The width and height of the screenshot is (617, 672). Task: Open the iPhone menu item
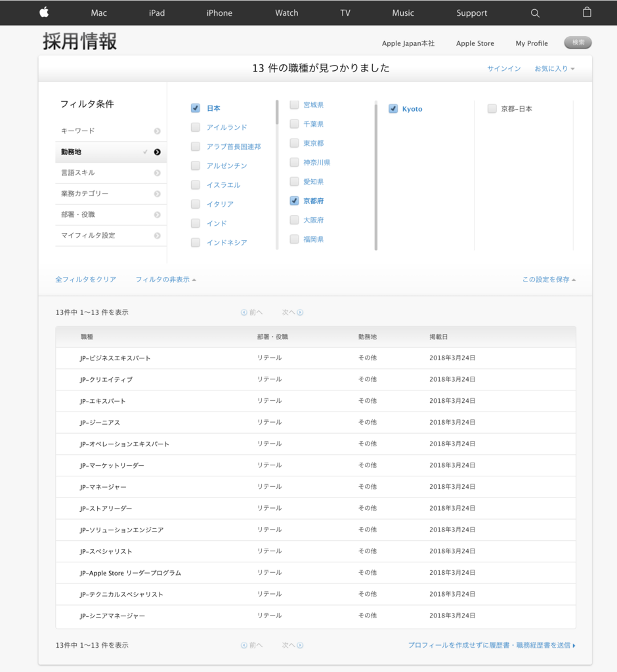(x=219, y=13)
